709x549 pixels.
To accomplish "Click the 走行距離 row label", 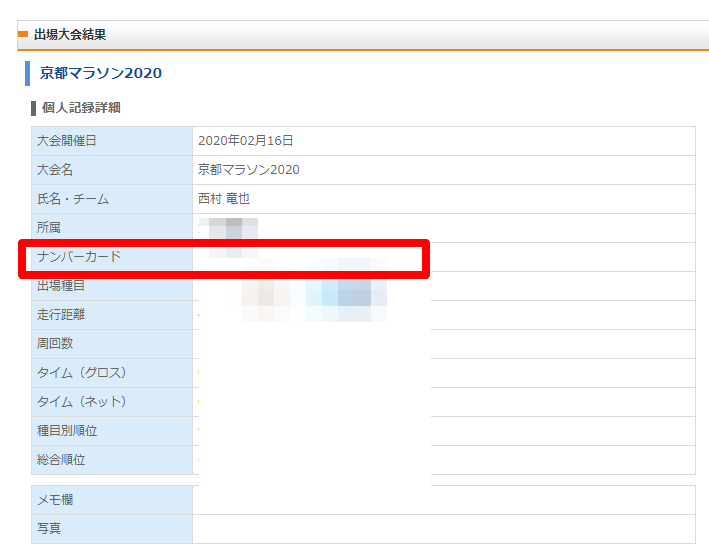I will click(61, 315).
